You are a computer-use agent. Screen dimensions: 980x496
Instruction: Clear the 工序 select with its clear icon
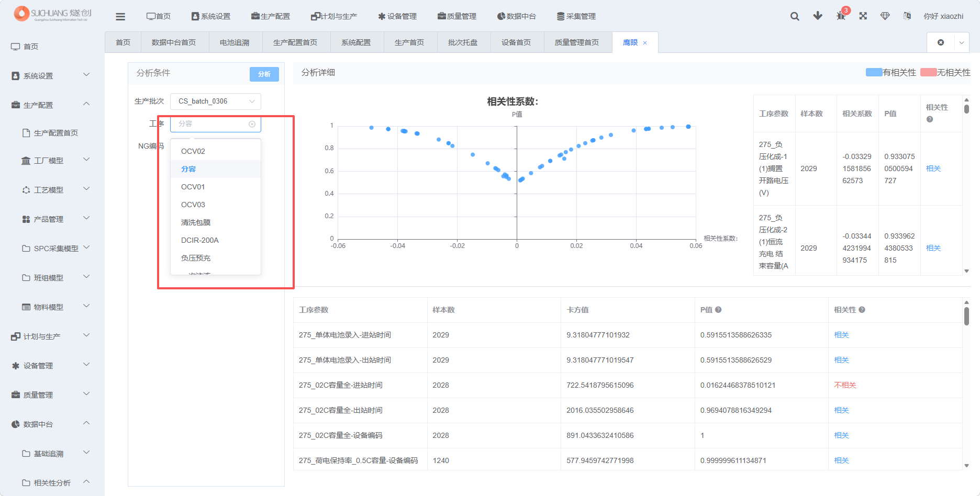[252, 124]
